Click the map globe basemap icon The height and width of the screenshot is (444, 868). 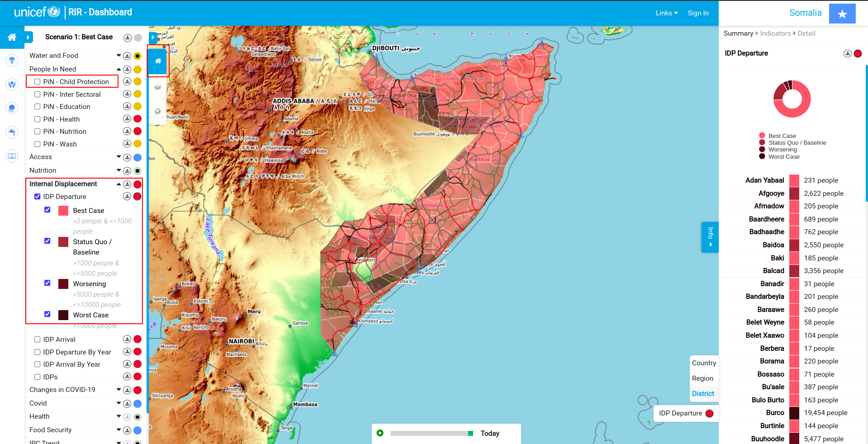pyautogui.click(x=158, y=111)
